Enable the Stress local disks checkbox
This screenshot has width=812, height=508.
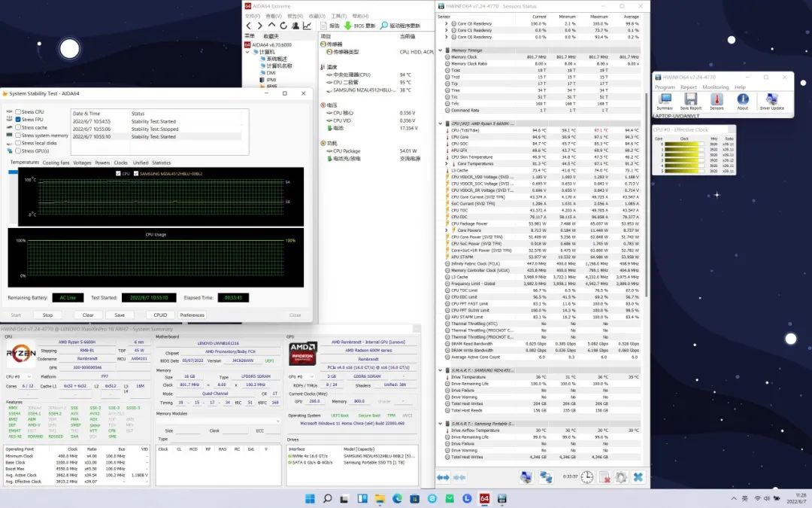tap(18, 142)
